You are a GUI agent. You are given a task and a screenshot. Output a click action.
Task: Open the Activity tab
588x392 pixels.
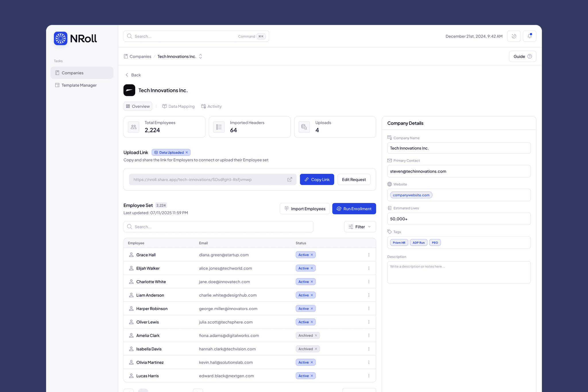click(211, 106)
